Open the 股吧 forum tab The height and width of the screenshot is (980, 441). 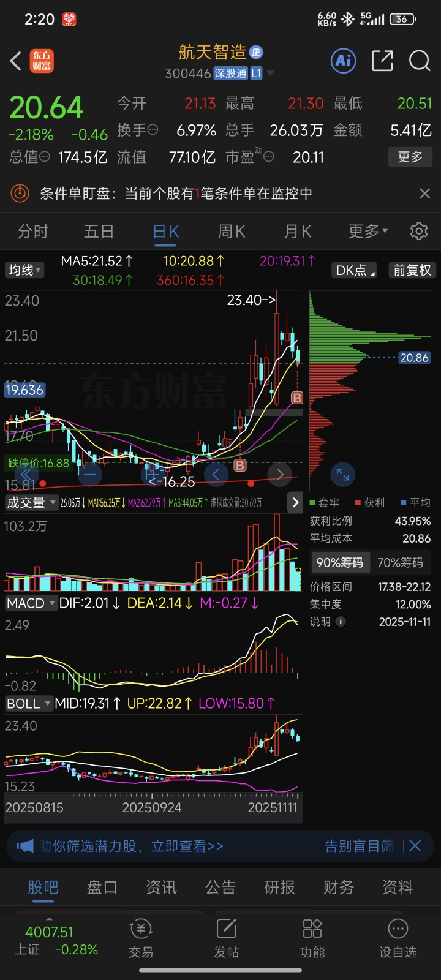pos(43,887)
